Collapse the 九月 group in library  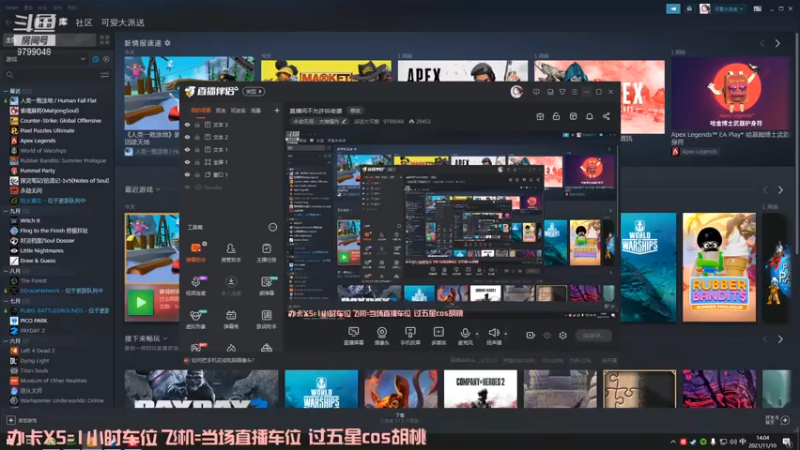click(x=6, y=211)
